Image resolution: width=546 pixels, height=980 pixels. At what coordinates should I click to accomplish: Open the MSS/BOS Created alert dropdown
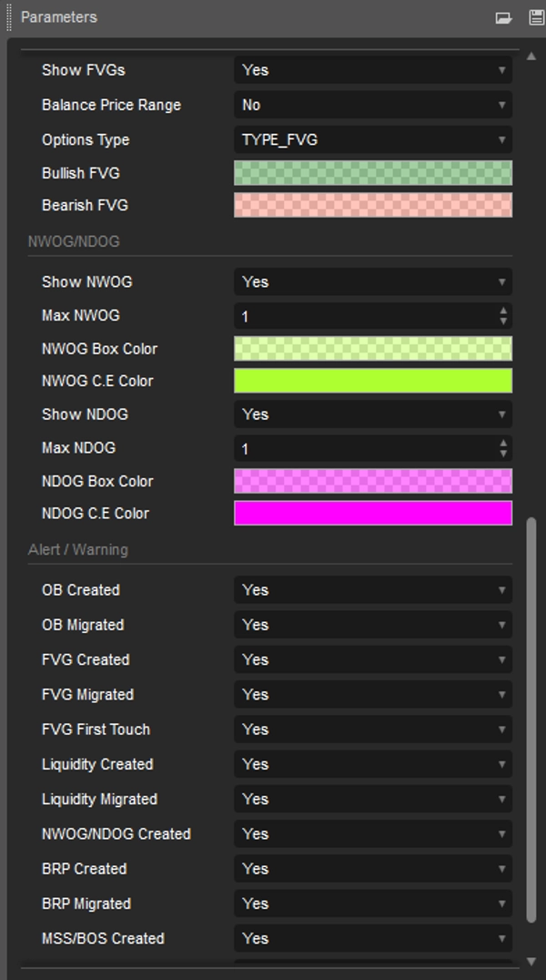(x=372, y=938)
